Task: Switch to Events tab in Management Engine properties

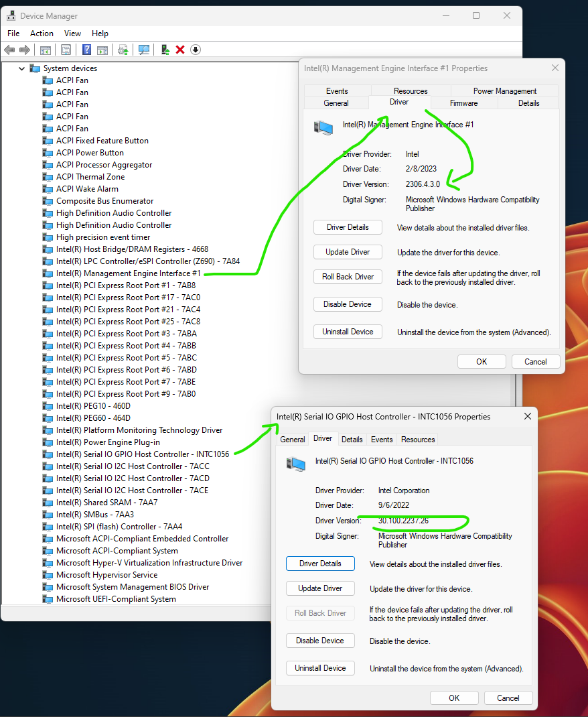Action: tap(337, 91)
